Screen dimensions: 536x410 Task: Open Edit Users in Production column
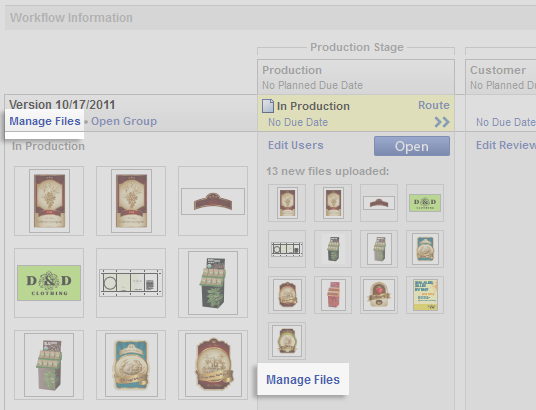pyautogui.click(x=296, y=145)
